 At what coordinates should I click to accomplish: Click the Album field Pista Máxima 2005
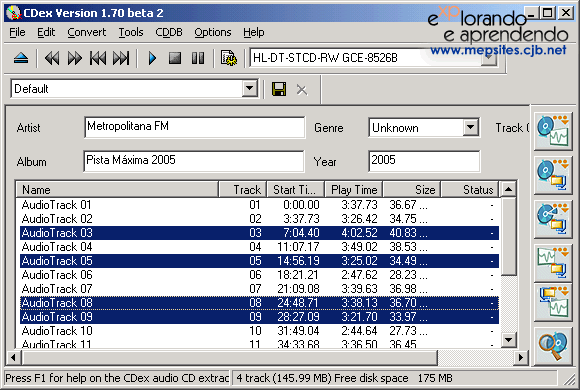point(194,161)
